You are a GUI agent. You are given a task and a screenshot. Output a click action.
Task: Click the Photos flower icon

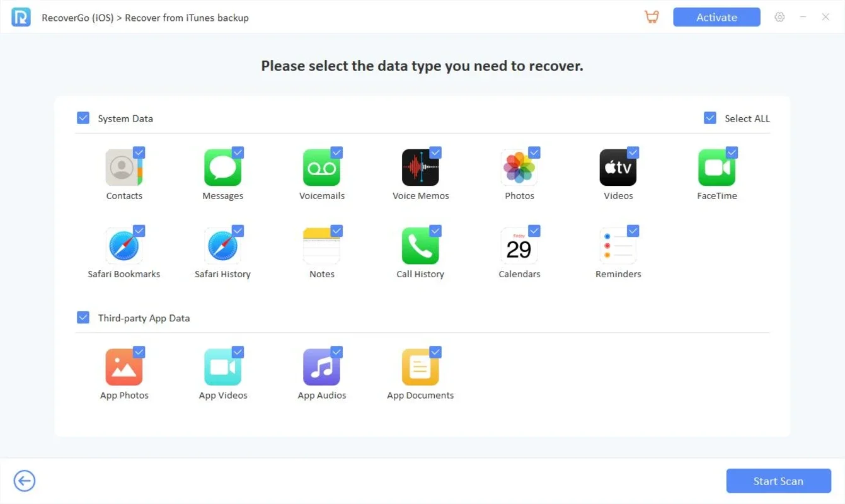(x=519, y=168)
